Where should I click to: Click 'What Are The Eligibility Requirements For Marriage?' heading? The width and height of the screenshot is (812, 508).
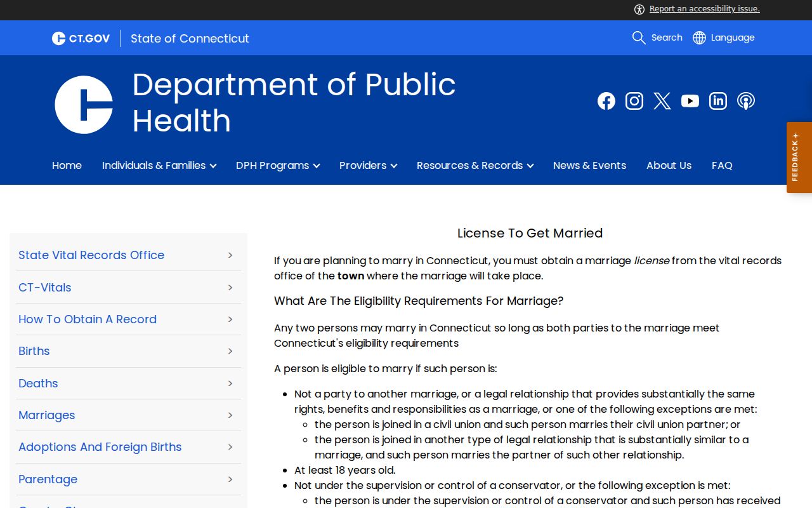(x=419, y=301)
